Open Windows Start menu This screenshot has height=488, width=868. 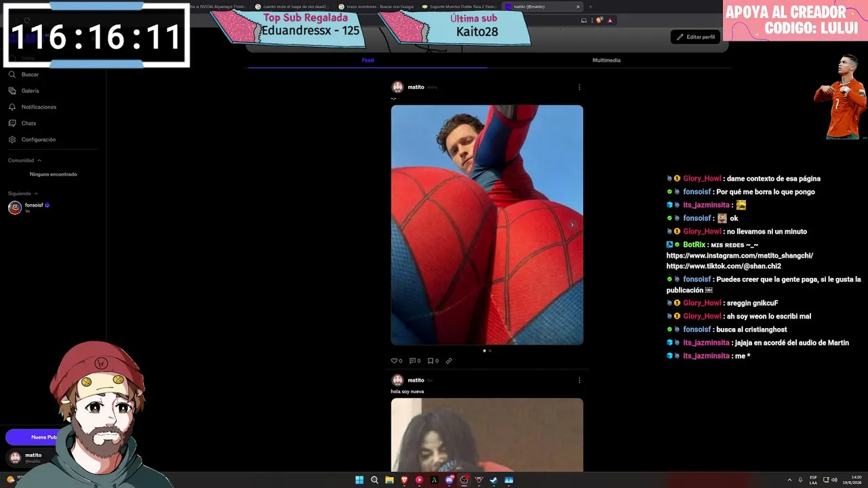click(x=359, y=480)
